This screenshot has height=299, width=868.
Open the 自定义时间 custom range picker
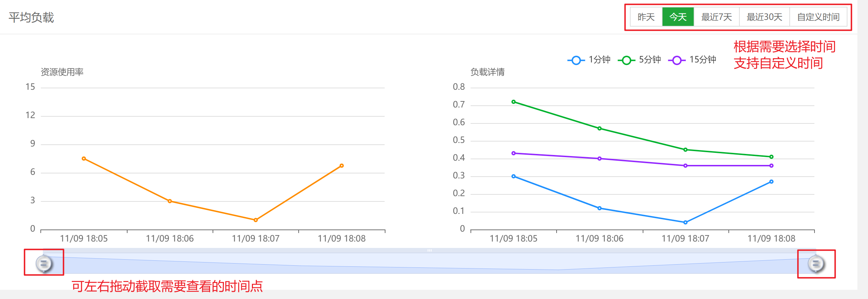(x=818, y=17)
